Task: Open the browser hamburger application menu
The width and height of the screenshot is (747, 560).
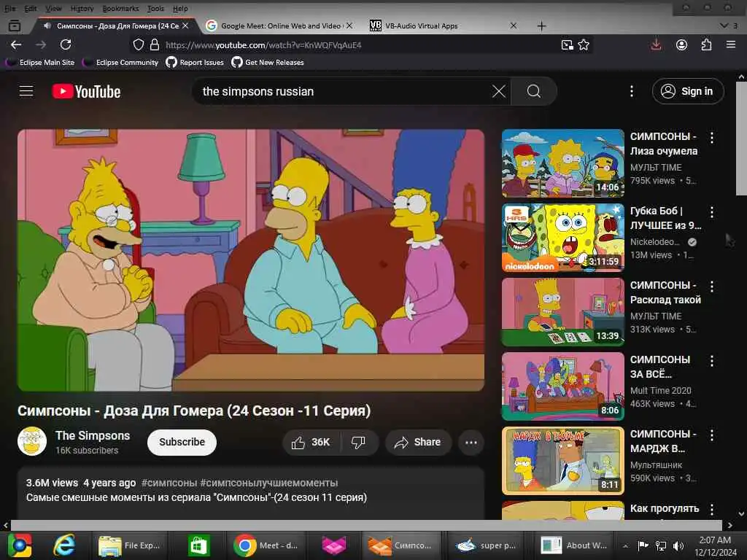Action: click(731, 44)
